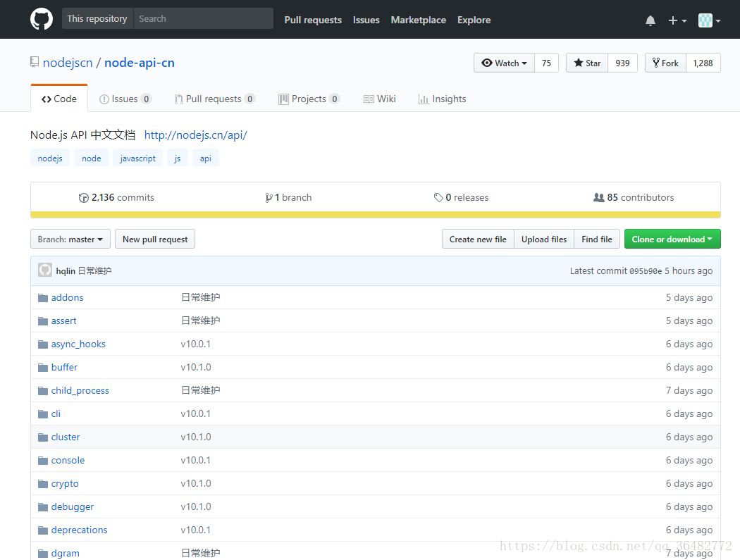The image size is (740, 560).
Task: Click Create new file
Action: (478, 239)
